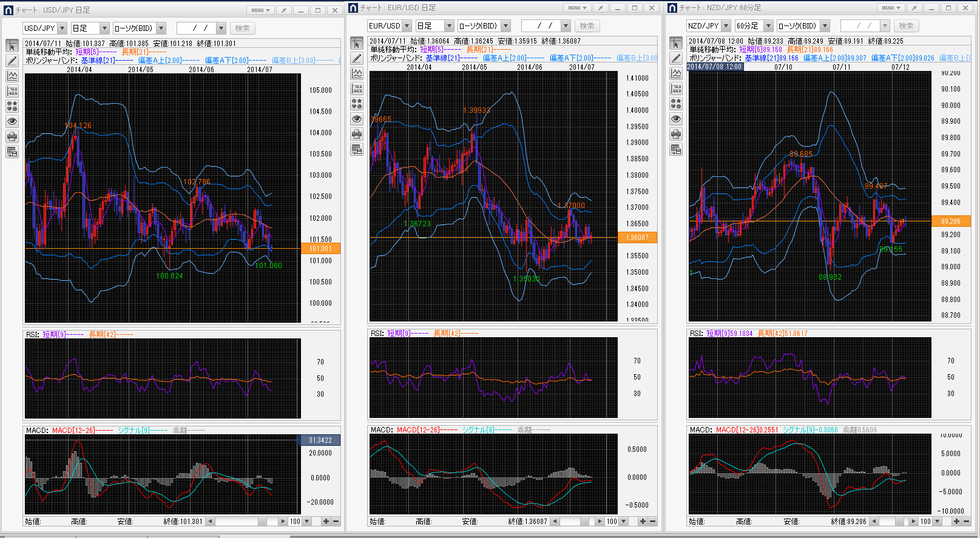Toggle the eye visibility icon in USD/JPY chart
Viewport: 980px width, 538px height.
click(12, 121)
